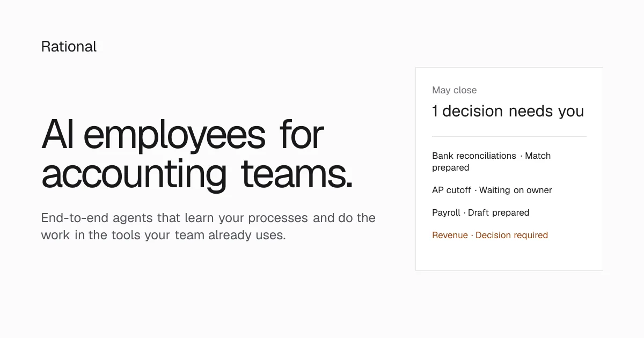Select the "Payroll" item

446,212
